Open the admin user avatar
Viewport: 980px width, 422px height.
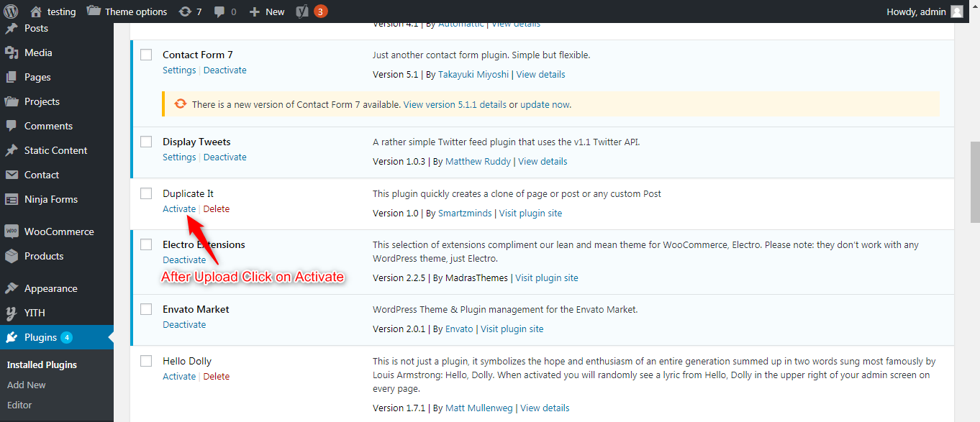tap(956, 12)
